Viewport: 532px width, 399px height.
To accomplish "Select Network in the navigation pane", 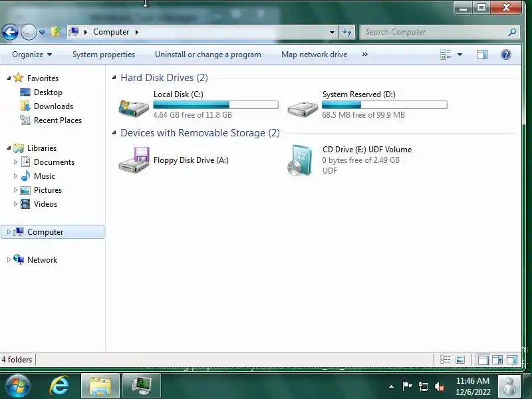I will [42, 260].
